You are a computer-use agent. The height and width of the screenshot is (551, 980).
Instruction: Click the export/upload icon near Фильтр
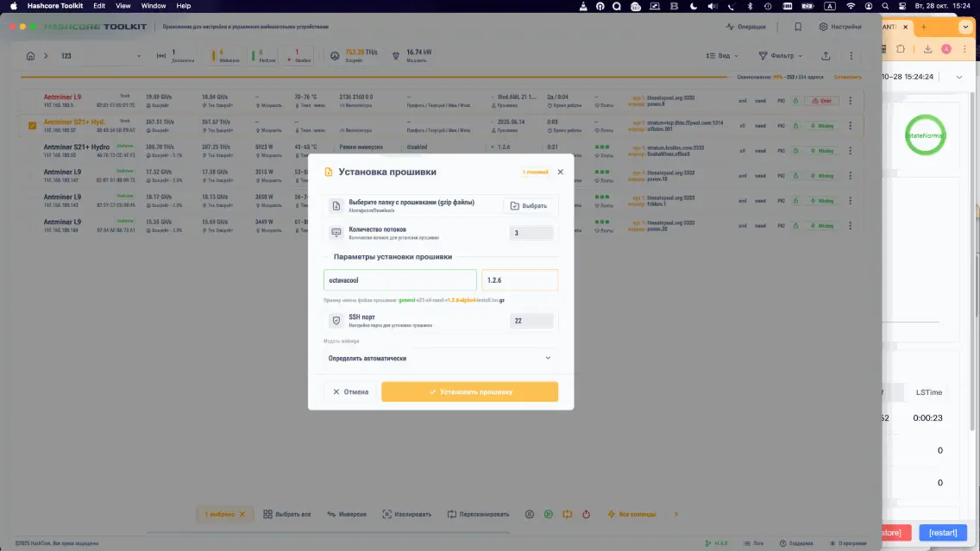pyautogui.click(x=826, y=56)
